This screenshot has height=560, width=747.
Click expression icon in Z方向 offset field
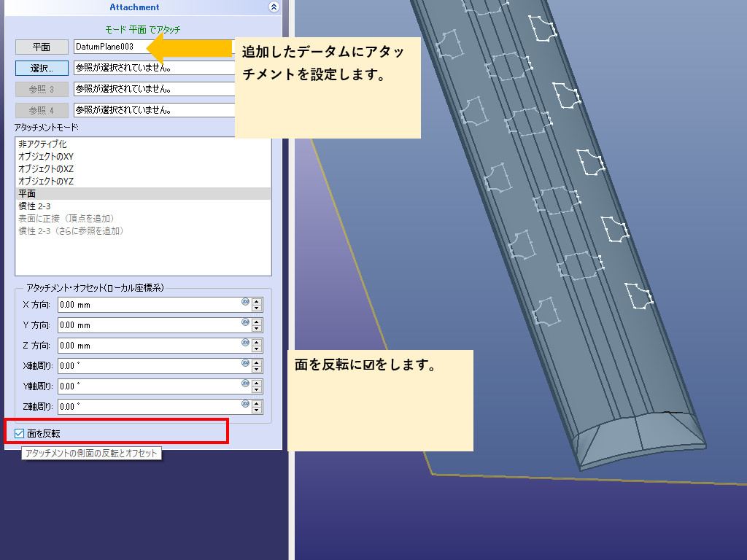click(x=245, y=343)
